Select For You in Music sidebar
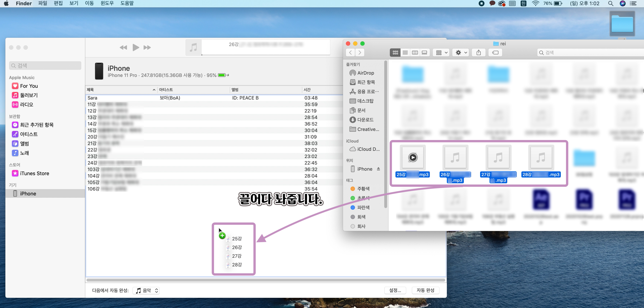The height and width of the screenshot is (308, 644). 29,86
